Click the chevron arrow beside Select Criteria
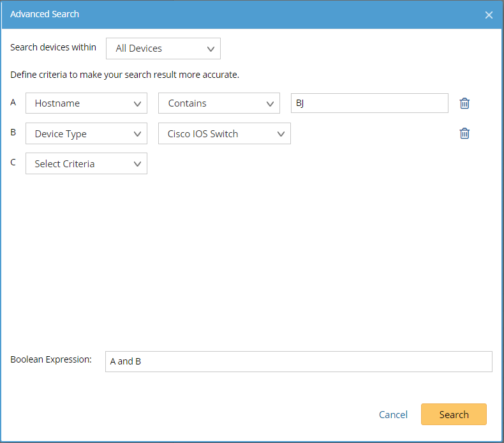This screenshot has height=443, width=504. point(138,164)
